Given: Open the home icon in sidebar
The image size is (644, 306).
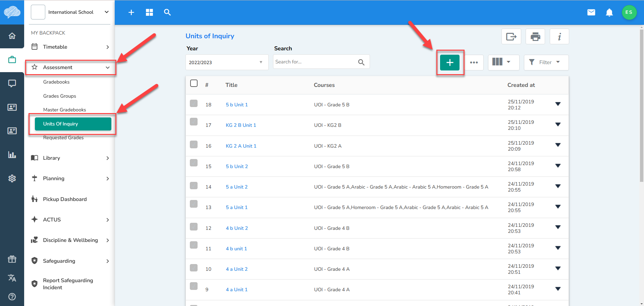Looking at the screenshot, I should pos(12,36).
